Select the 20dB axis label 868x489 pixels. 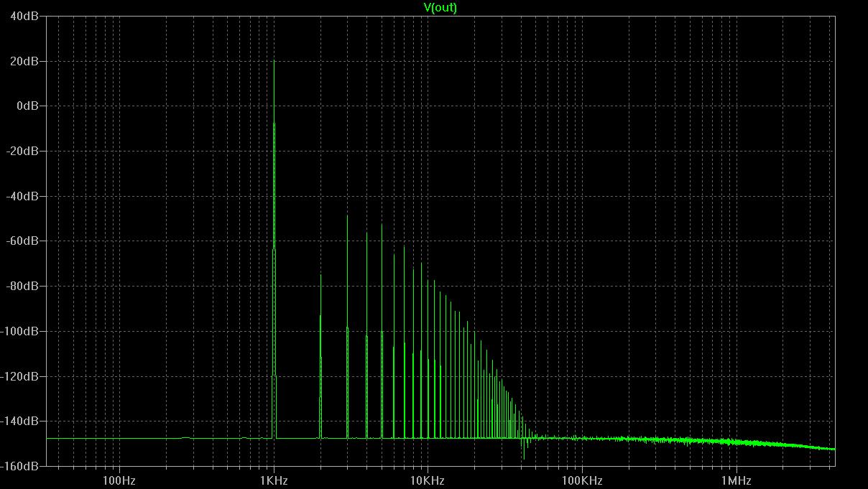coord(25,61)
